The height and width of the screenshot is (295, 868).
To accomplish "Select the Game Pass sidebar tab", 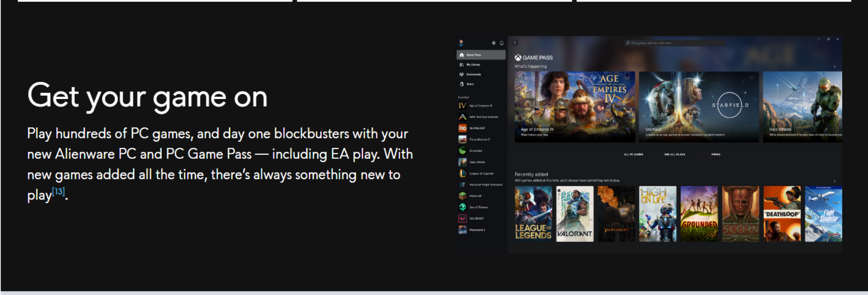I will pos(480,55).
